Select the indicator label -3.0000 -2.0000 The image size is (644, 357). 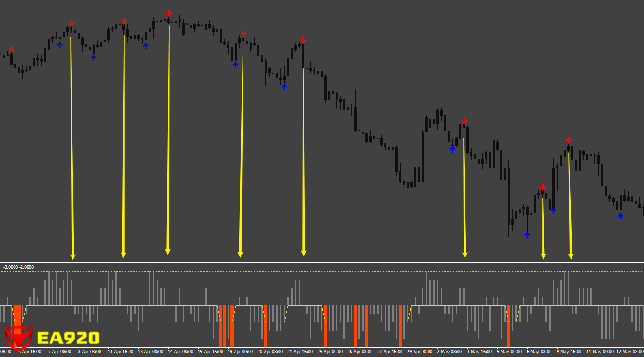pos(18,267)
